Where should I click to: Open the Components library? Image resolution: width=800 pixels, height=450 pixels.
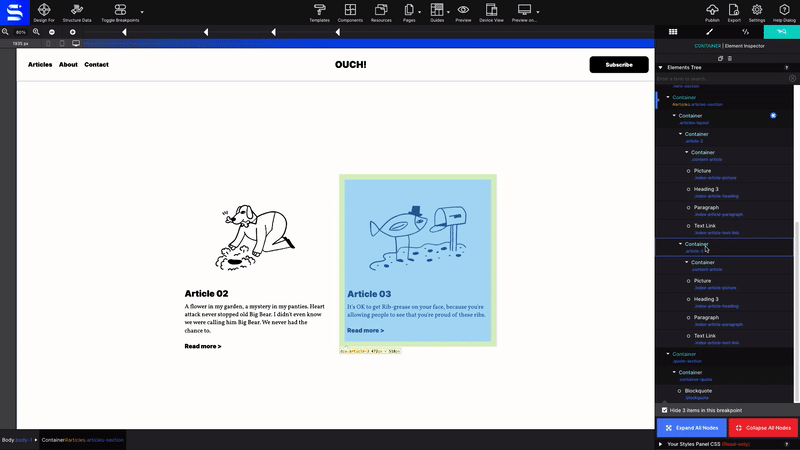pyautogui.click(x=350, y=13)
